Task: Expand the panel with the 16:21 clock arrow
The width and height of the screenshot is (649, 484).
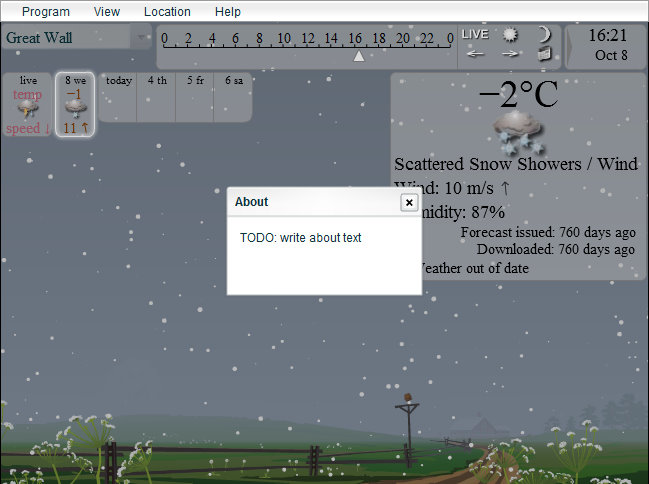Action: tap(570, 46)
